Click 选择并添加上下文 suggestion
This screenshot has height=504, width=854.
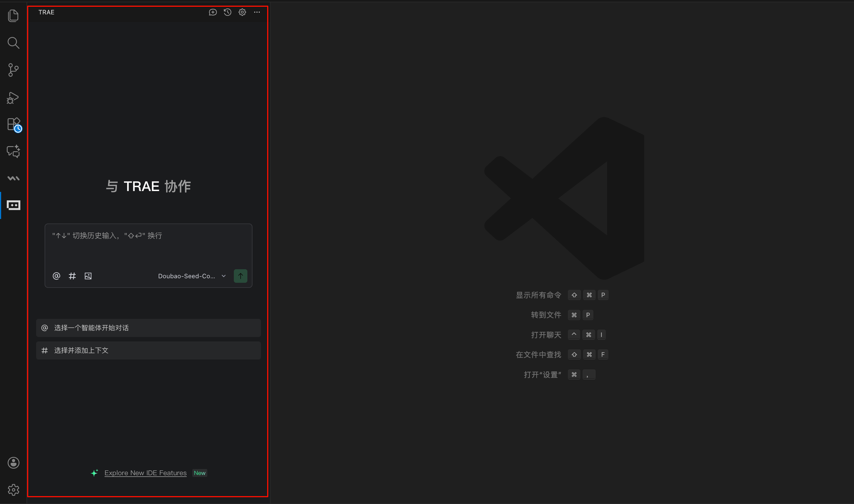(x=149, y=350)
